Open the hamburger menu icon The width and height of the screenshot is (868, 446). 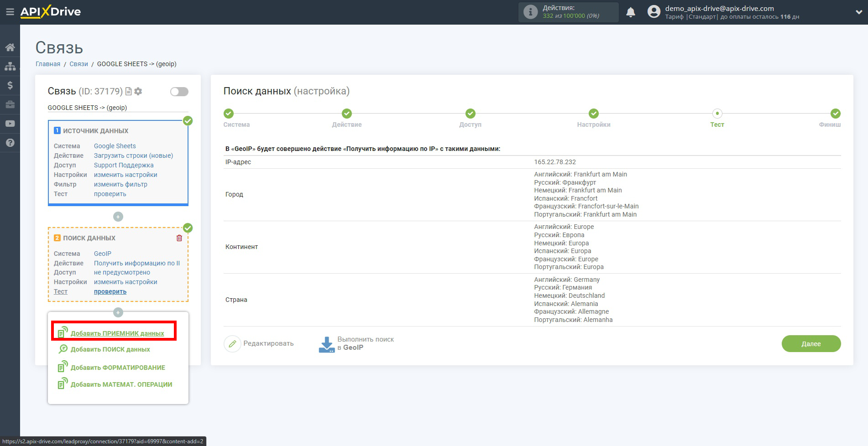(10, 12)
